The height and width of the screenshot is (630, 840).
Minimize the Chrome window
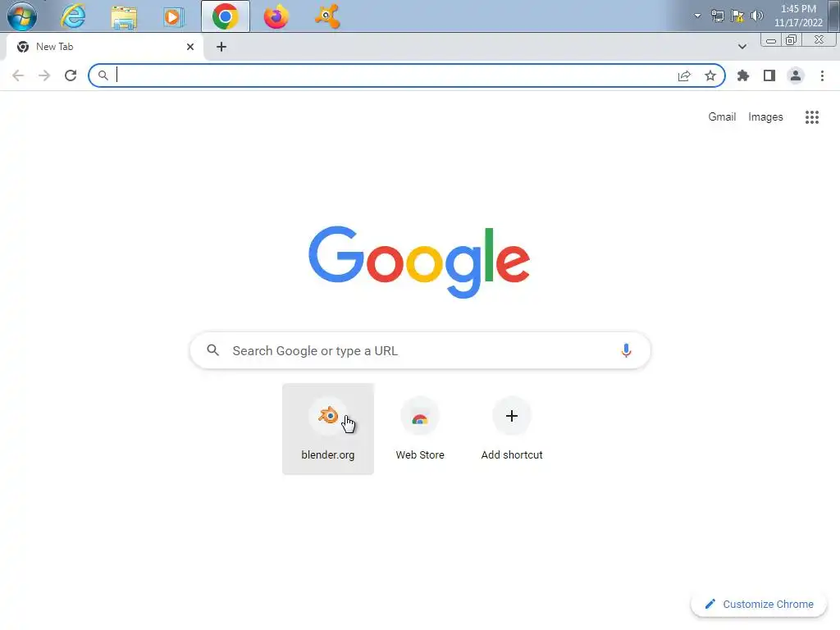coord(771,40)
